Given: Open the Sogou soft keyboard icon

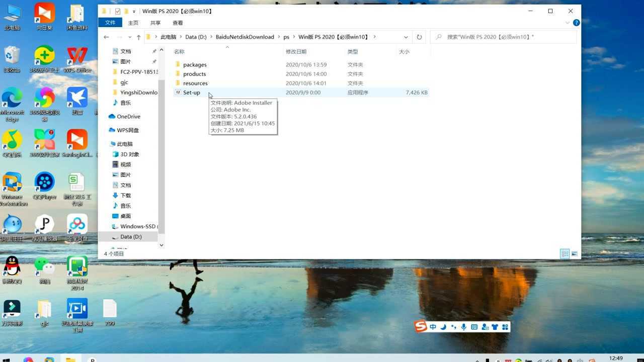Looking at the screenshot, I should pyautogui.click(x=474, y=327).
